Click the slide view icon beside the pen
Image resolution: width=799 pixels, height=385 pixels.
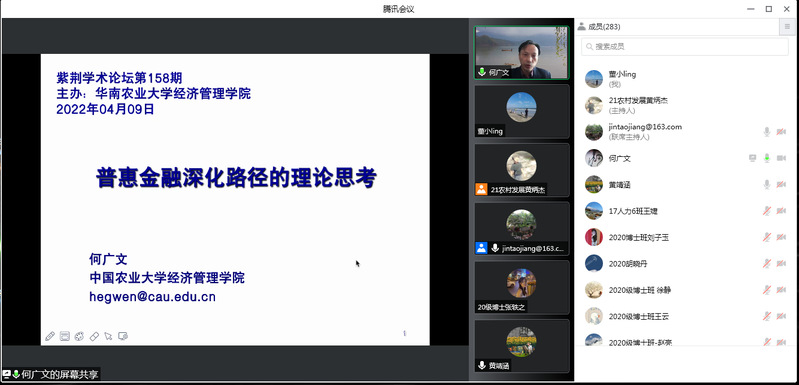(65, 336)
